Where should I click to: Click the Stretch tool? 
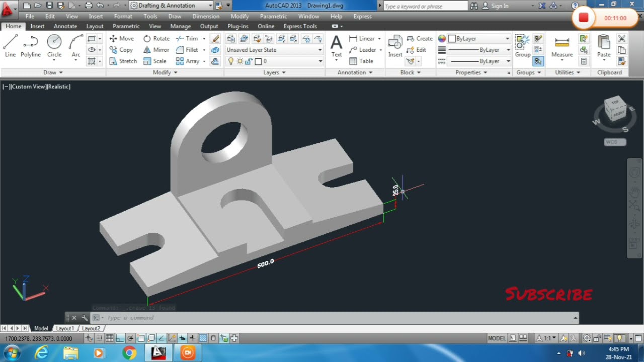pyautogui.click(x=123, y=61)
